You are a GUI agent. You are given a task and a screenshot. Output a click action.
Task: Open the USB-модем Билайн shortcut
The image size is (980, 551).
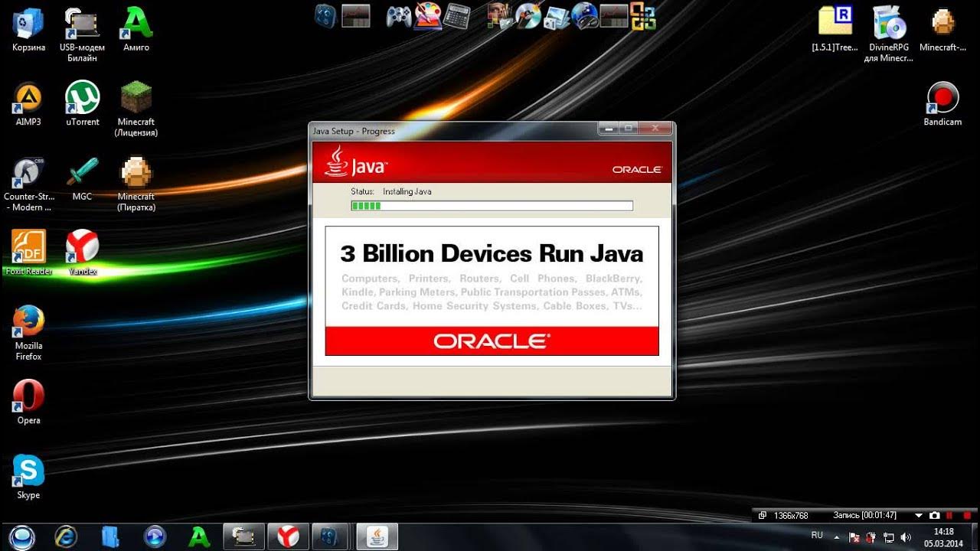[x=82, y=34]
